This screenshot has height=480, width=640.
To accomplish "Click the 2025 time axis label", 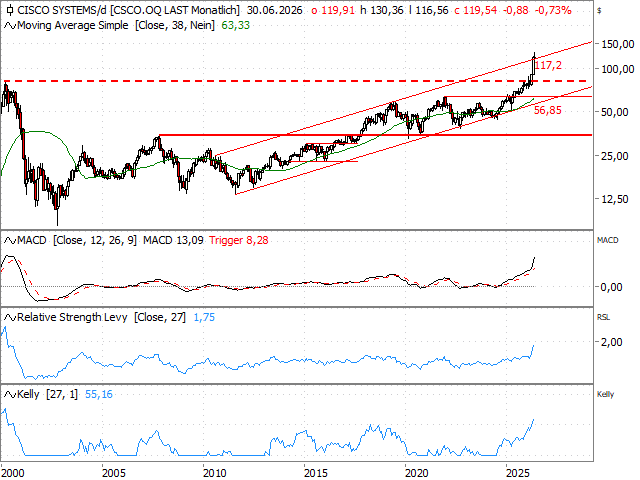I will [518, 473].
